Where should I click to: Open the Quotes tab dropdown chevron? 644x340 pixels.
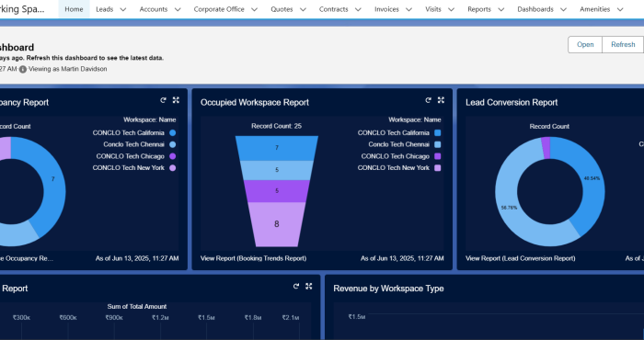point(303,9)
